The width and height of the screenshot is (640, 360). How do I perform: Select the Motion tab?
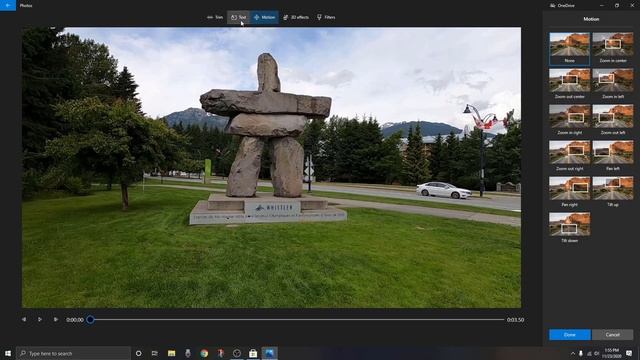point(264,17)
